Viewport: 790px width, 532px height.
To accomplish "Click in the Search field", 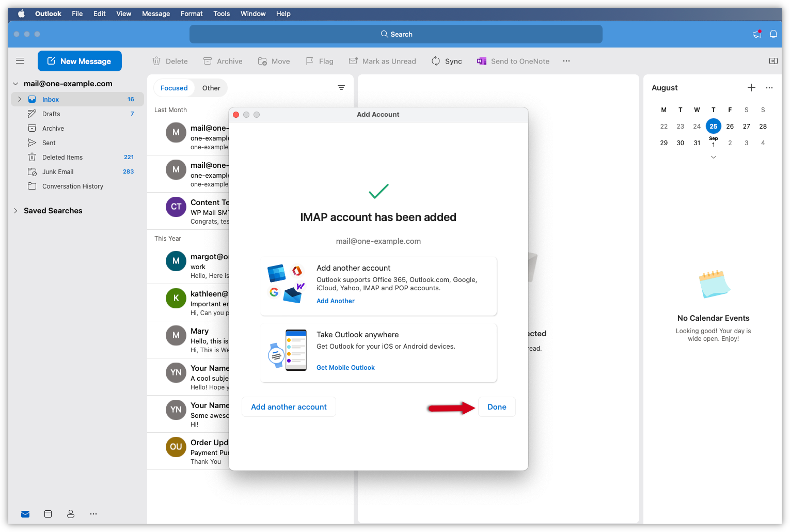I will coord(396,34).
